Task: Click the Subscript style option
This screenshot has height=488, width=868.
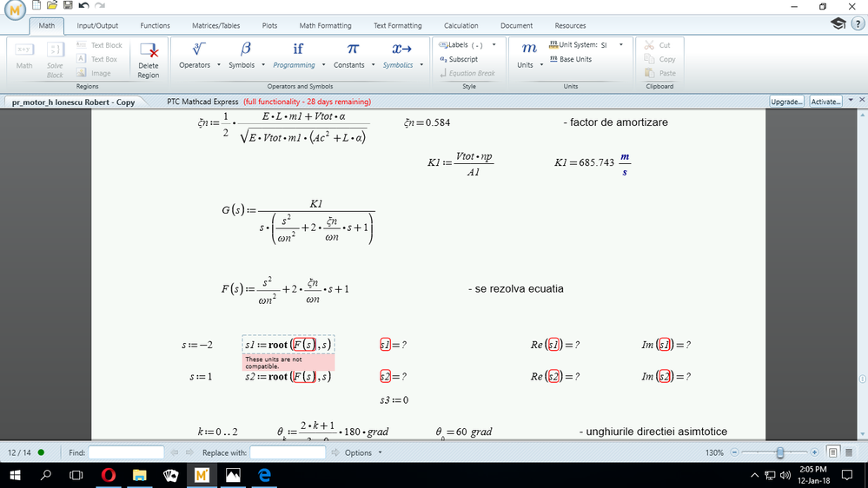Action: click(x=460, y=59)
